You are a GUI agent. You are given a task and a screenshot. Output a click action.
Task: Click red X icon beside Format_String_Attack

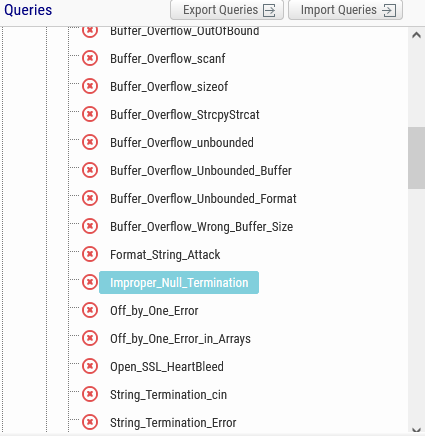coord(90,254)
